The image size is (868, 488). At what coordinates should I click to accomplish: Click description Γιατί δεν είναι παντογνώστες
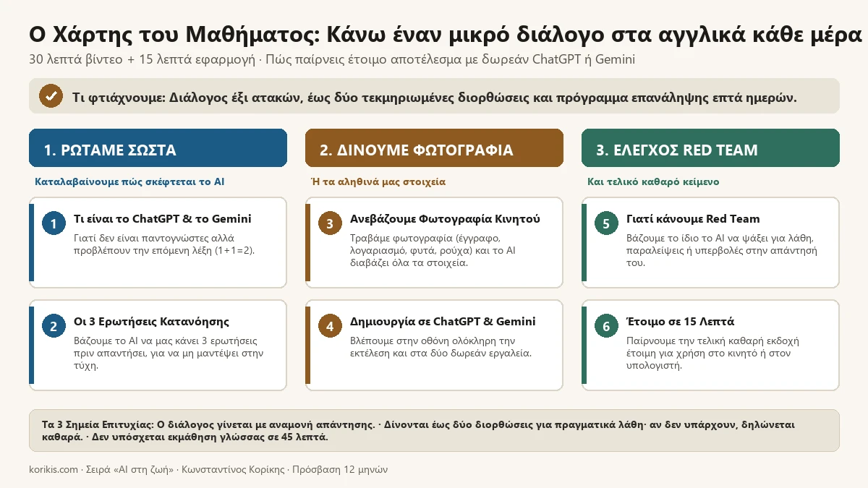[x=164, y=244]
